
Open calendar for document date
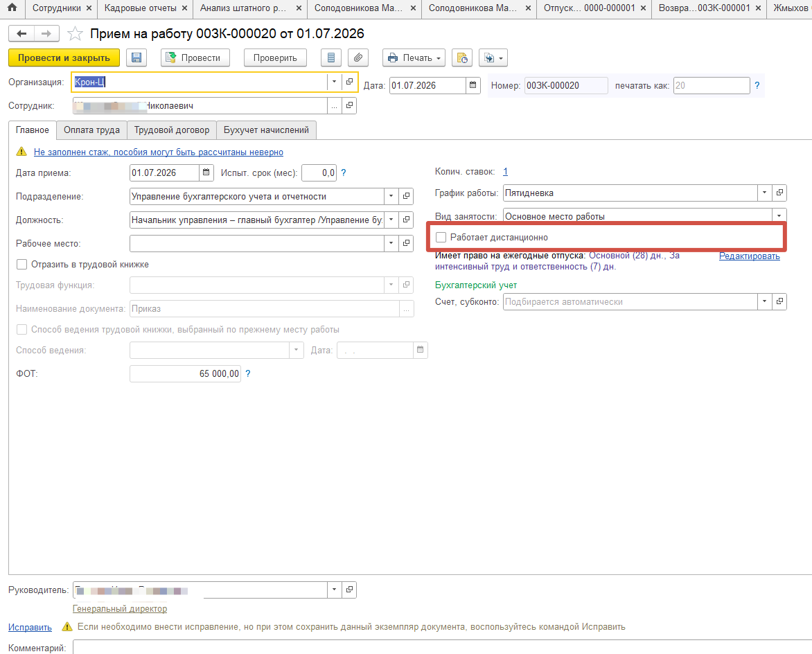pos(473,85)
